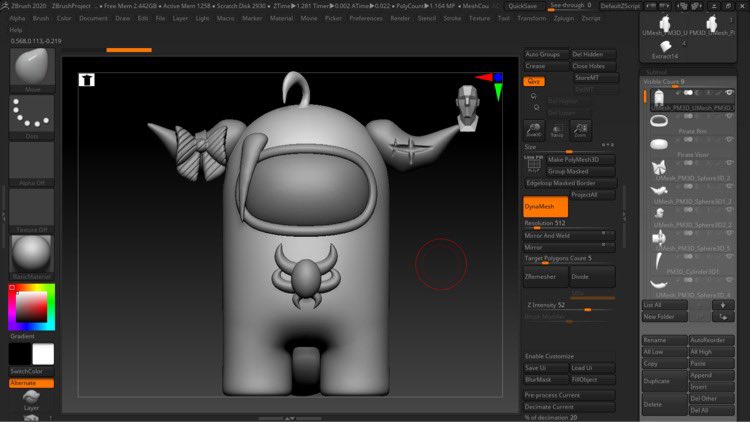750x422 pixels.
Task: Click the left tray divider handle
Action: [x=4, y=216]
